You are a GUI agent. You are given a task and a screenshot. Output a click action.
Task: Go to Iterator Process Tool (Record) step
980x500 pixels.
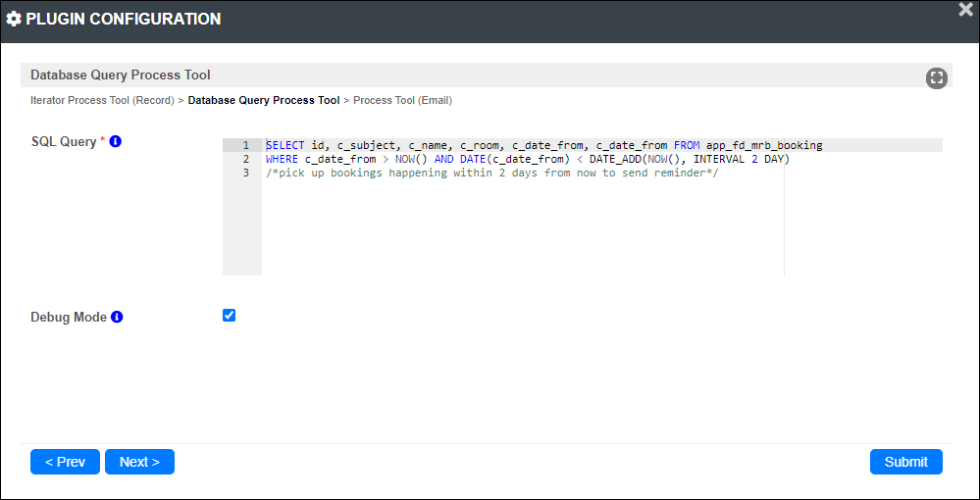[x=102, y=100]
